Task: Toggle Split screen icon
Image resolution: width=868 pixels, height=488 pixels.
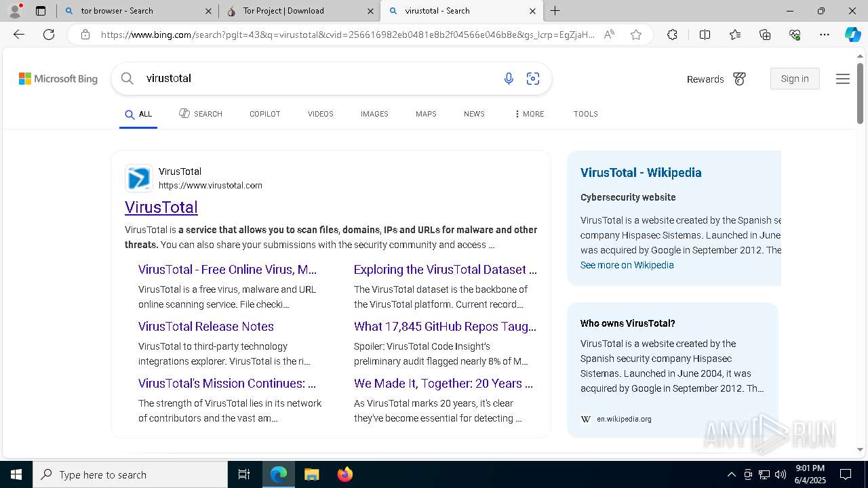Action: point(705,35)
